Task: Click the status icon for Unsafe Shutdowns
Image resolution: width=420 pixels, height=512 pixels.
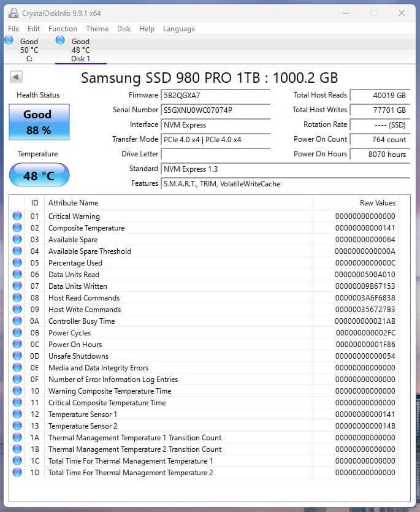Action: (17, 356)
